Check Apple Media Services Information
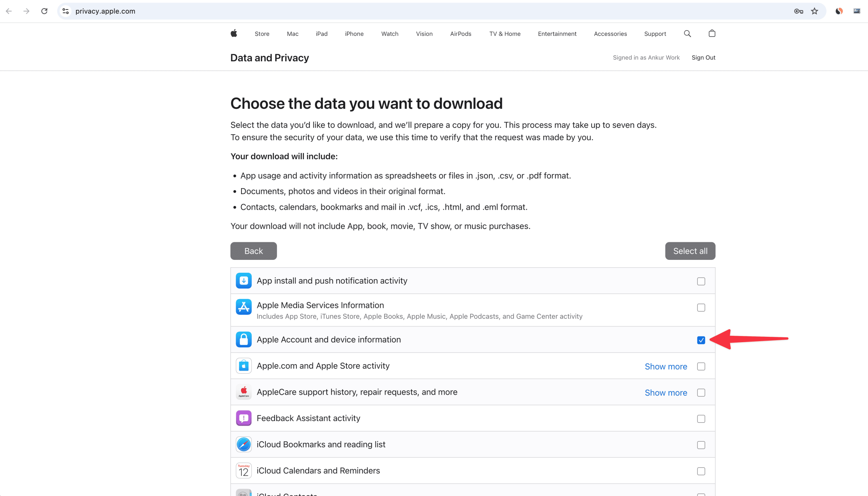This screenshot has height=496, width=868. click(701, 308)
